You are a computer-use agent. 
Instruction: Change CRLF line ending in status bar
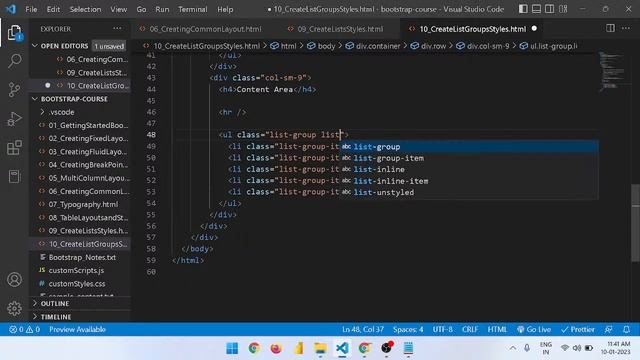[470, 329]
